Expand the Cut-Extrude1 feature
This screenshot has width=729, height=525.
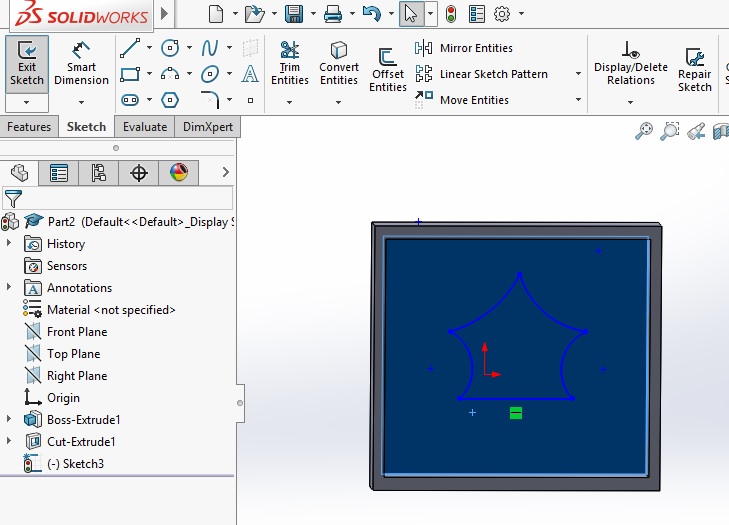point(8,441)
